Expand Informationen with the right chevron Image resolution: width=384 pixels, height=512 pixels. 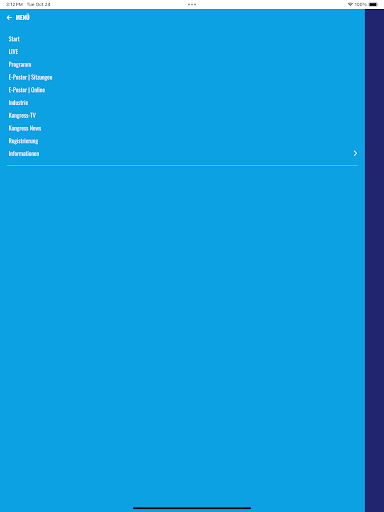pos(355,153)
